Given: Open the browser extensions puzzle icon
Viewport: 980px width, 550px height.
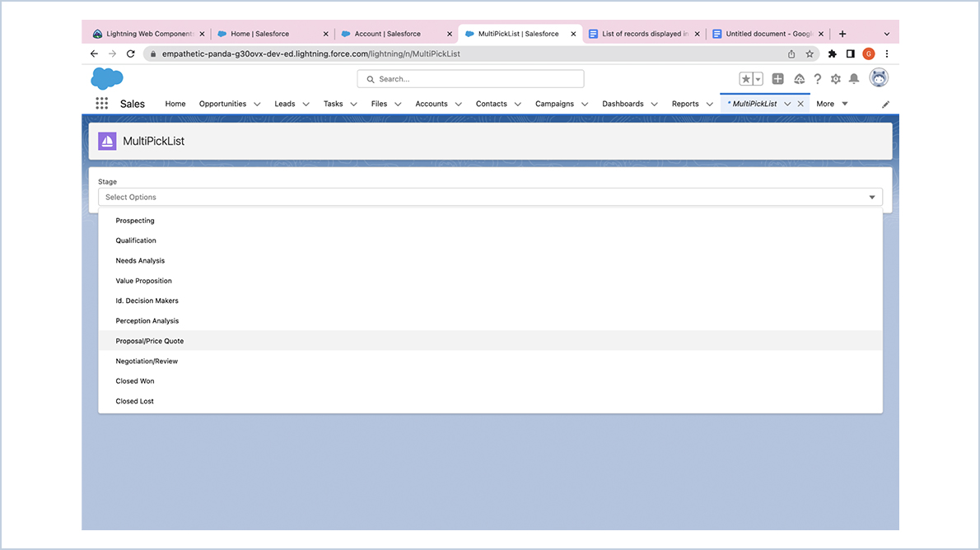Looking at the screenshot, I should coord(832,53).
